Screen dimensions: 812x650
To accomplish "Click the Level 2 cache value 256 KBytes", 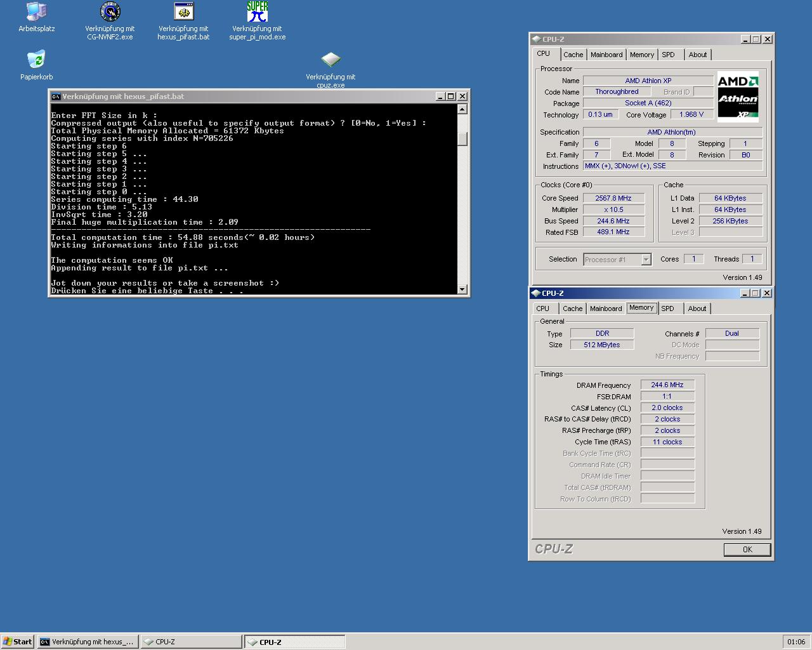I will pos(731,221).
